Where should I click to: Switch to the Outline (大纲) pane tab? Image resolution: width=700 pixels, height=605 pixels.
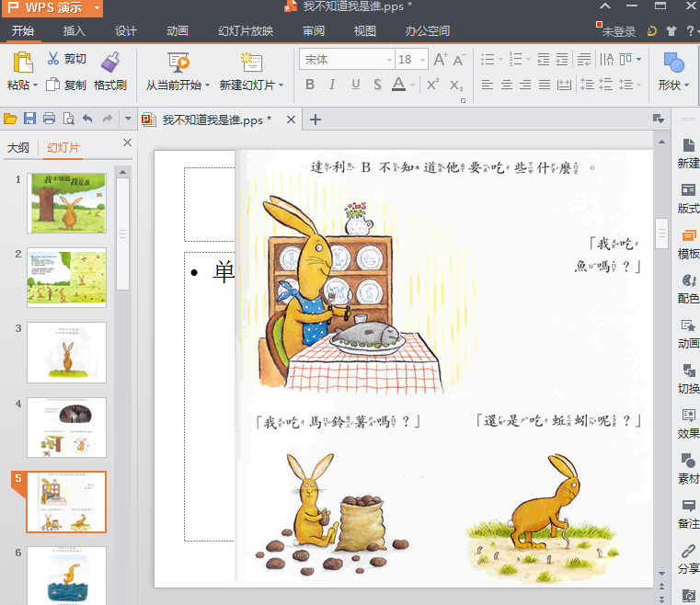pyautogui.click(x=18, y=148)
